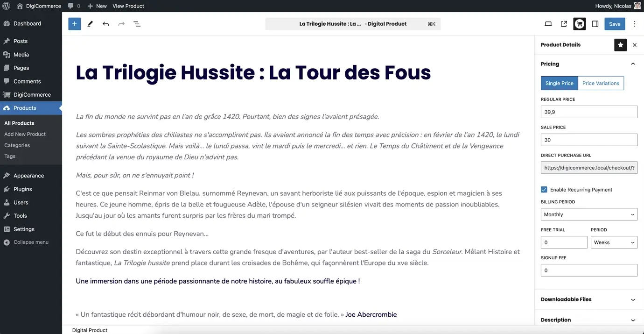644x334 pixels.
Task: Open the editor Options three-dot menu
Action: tap(634, 24)
